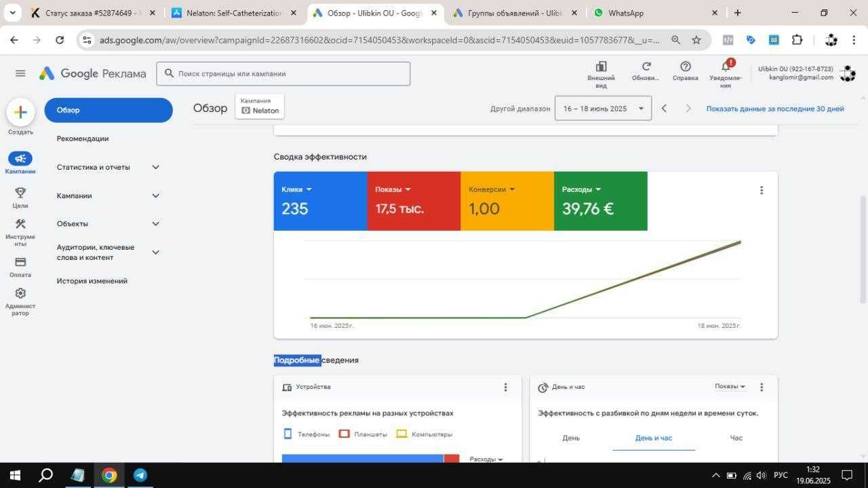
Task: Open the Администратор gear icon
Action: pyautogui.click(x=20, y=293)
